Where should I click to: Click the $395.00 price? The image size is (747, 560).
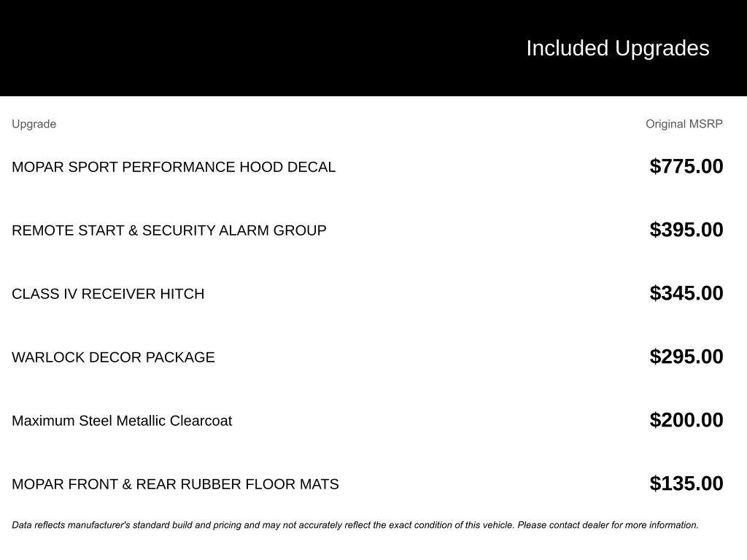(686, 230)
